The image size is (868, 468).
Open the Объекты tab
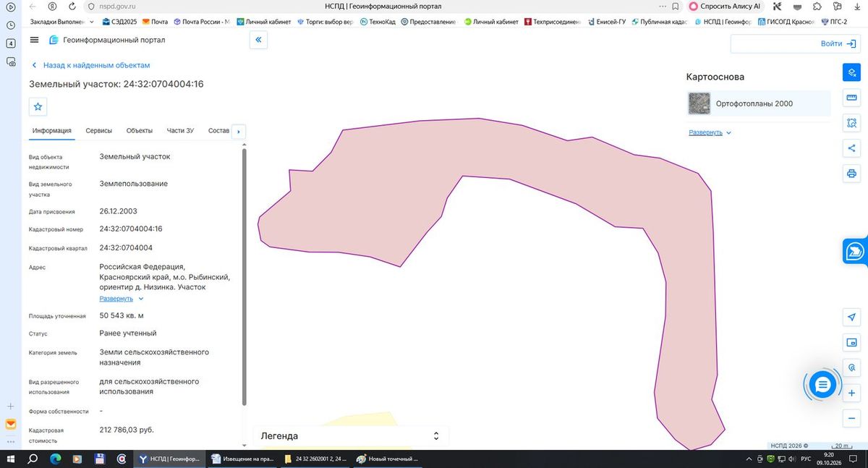click(x=140, y=131)
